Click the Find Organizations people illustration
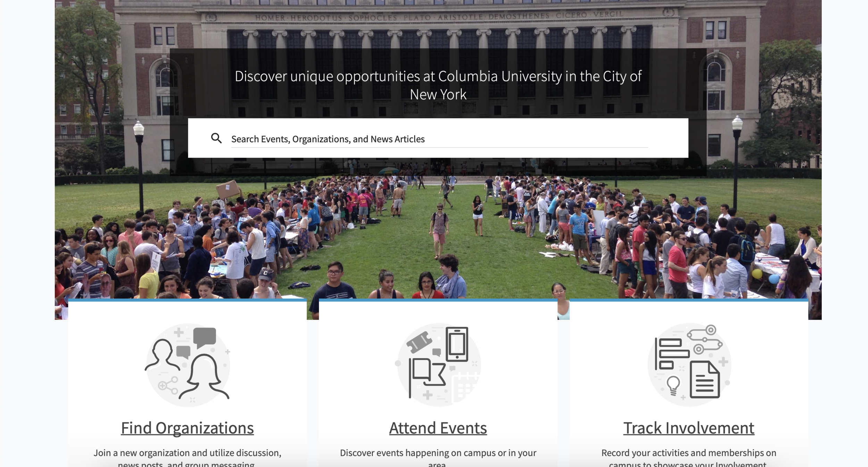The height and width of the screenshot is (467, 868). [x=187, y=365]
